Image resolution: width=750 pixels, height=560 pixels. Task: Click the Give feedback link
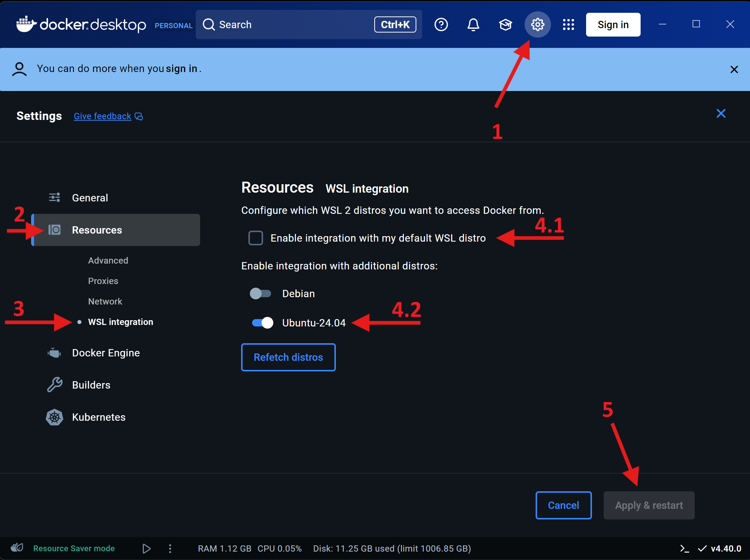[x=102, y=116]
